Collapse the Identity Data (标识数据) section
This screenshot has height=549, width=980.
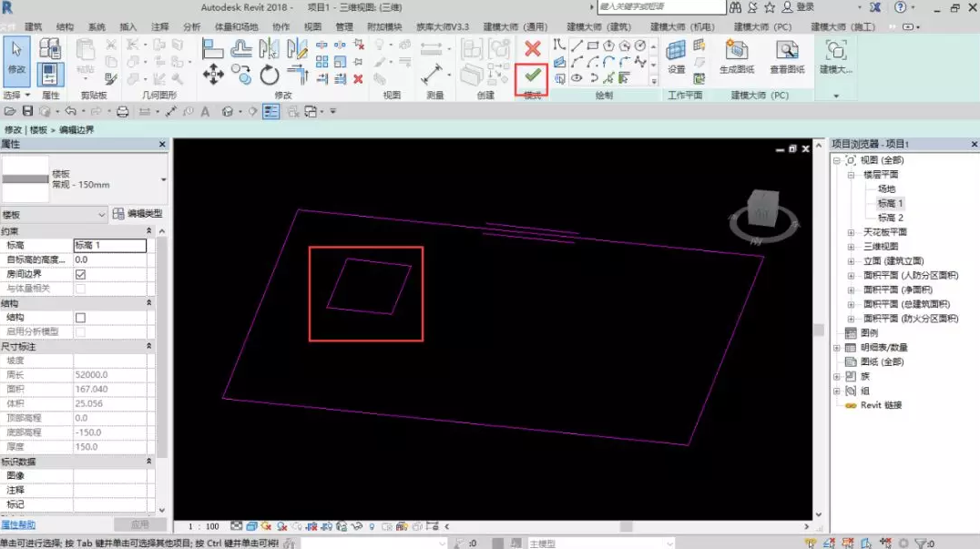click(x=148, y=462)
